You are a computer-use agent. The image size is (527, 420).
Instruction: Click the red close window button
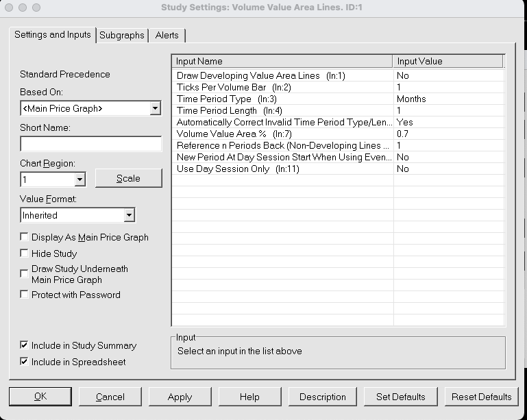tap(9, 8)
